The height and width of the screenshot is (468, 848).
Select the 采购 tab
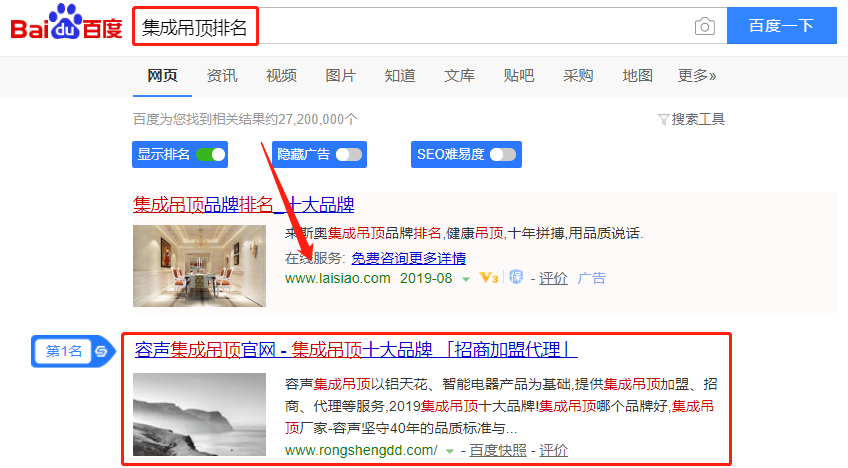coord(578,76)
